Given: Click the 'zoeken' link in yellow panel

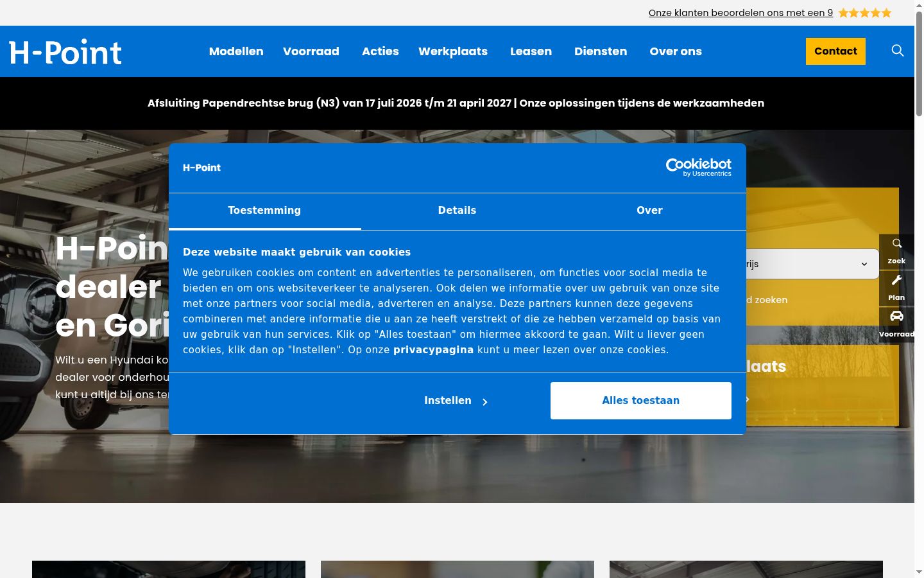Looking at the screenshot, I should 767,300.
